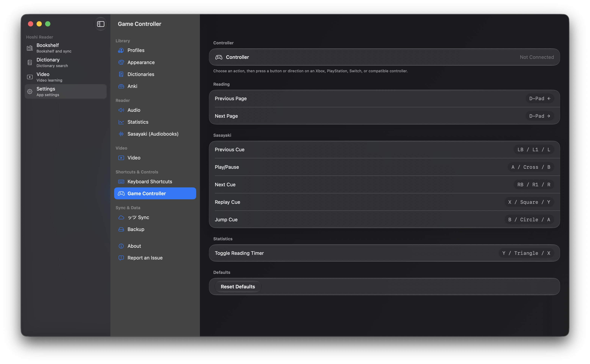Click the Audio speaker icon
Image resolution: width=590 pixels, height=364 pixels.
121,110
